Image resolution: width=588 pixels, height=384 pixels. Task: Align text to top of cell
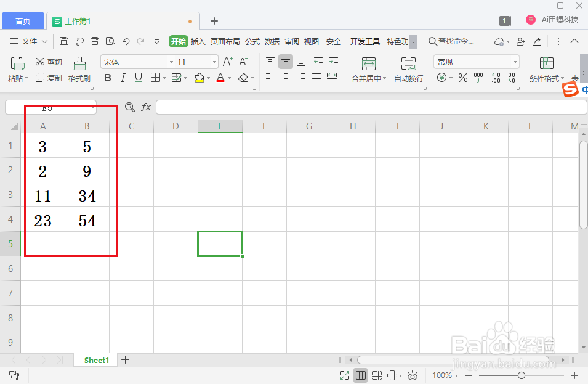click(x=270, y=62)
